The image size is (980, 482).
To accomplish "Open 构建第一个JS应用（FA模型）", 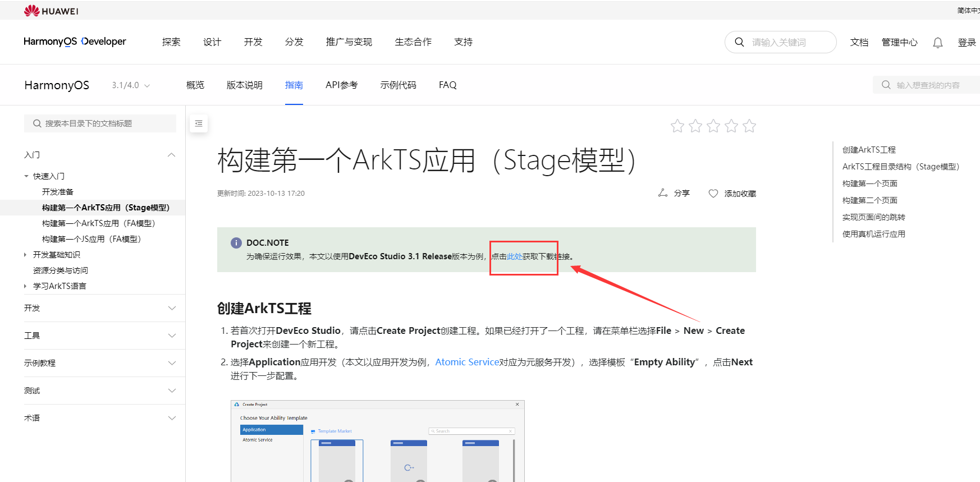I will tap(91, 239).
